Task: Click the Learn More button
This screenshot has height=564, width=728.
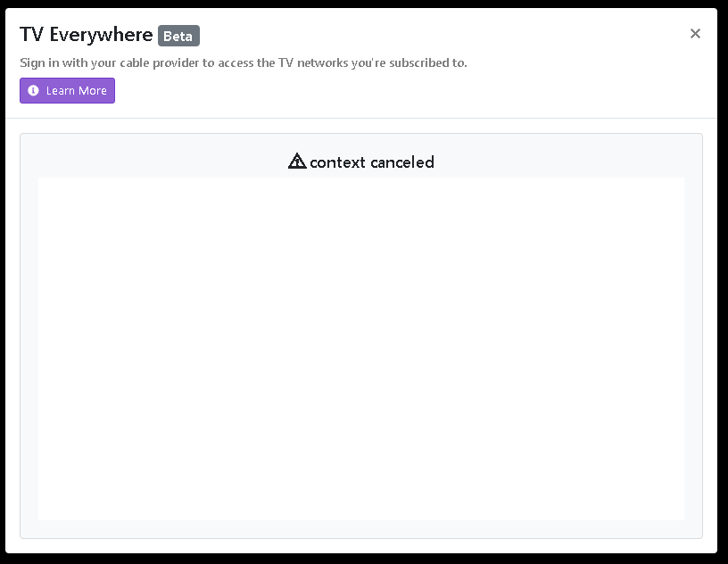Action: [68, 91]
